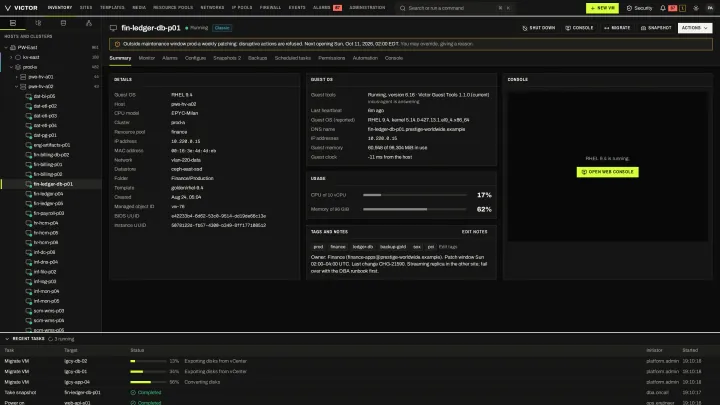720x405 pixels.
Task: Click the Snapshot button
Action: 656,28
